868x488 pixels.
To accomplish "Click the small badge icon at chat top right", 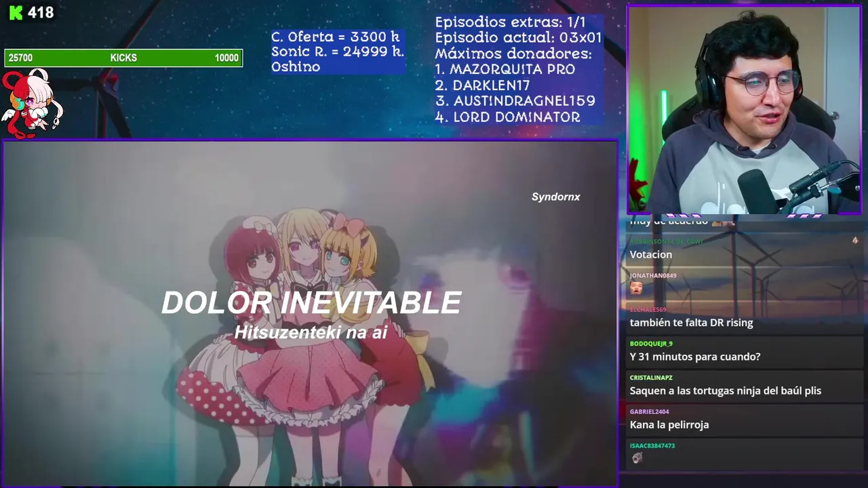I will (x=855, y=241).
